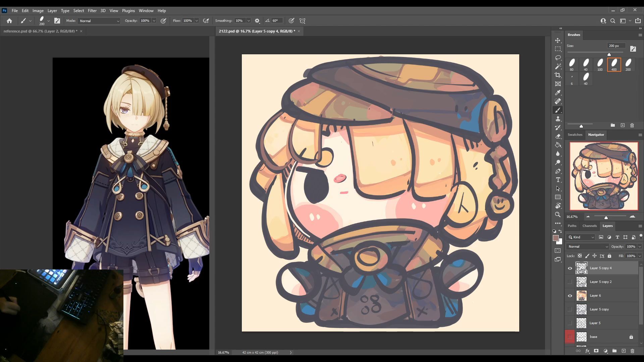Screen dimensions: 644x362
Task: Select the Brush tool in toolbar
Action: pyautogui.click(x=558, y=110)
